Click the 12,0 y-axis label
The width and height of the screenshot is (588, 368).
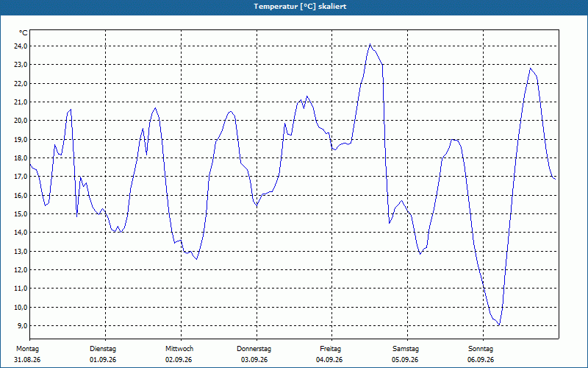tap(21, 269)
